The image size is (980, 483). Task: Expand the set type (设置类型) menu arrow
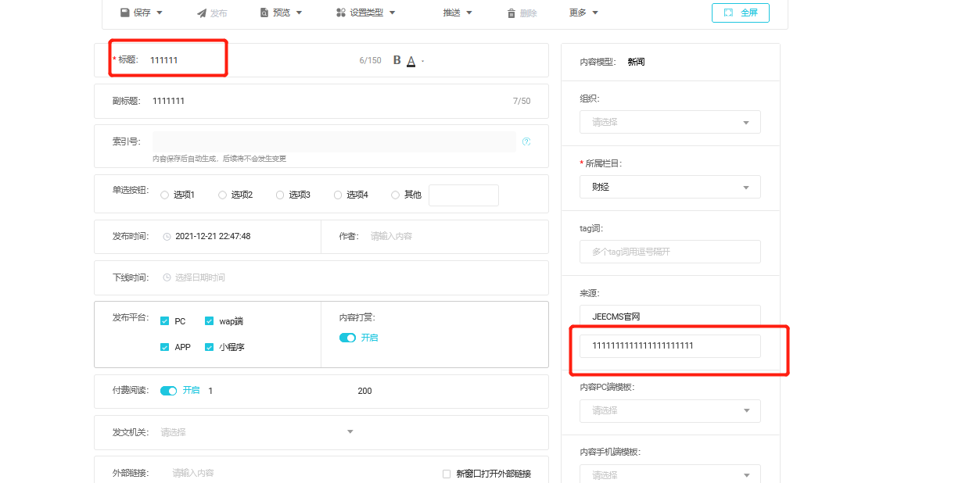(392, 13)
